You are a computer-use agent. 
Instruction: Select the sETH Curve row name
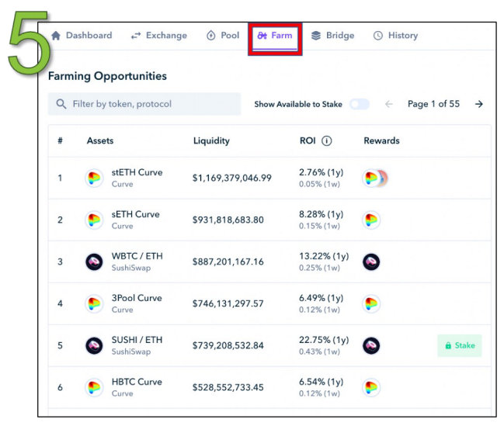[137, 214]
